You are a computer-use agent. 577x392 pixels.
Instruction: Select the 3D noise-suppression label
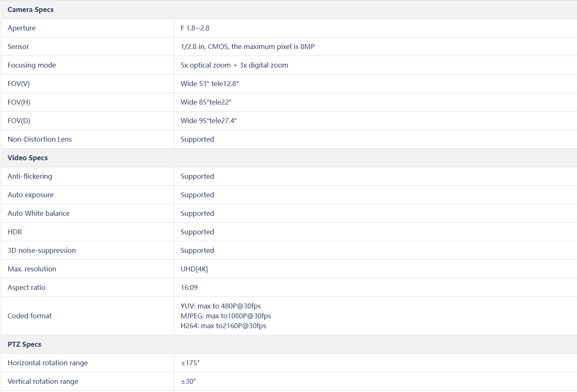pos(42,250)
